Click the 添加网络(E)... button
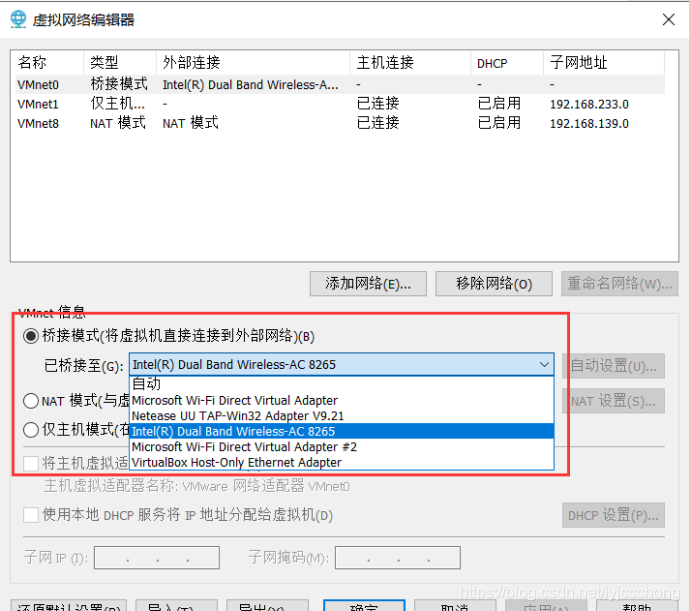 368,284
